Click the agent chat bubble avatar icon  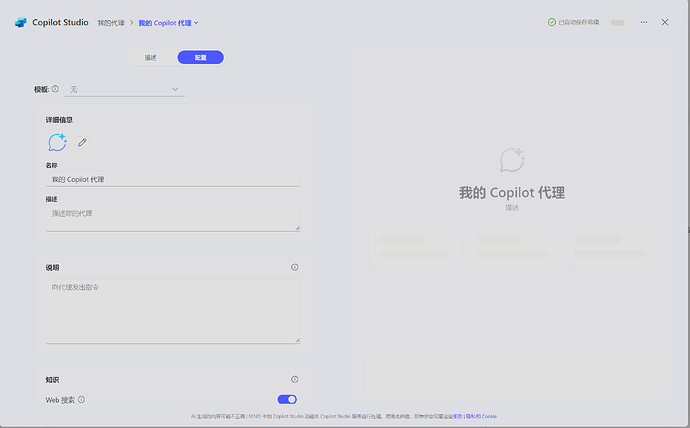tap(58, 143)
